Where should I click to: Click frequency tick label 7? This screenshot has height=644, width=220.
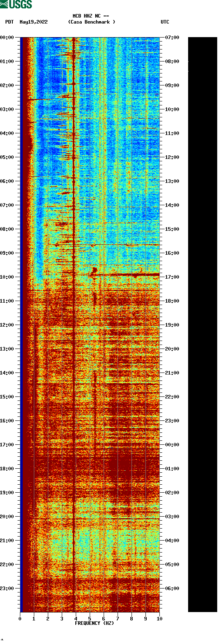click(118, 619)
